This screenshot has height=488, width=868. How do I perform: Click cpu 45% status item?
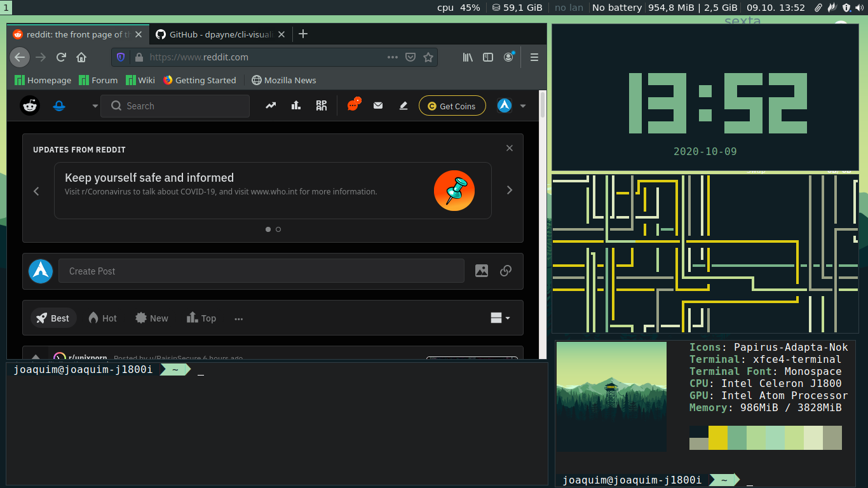coord(459,8)
